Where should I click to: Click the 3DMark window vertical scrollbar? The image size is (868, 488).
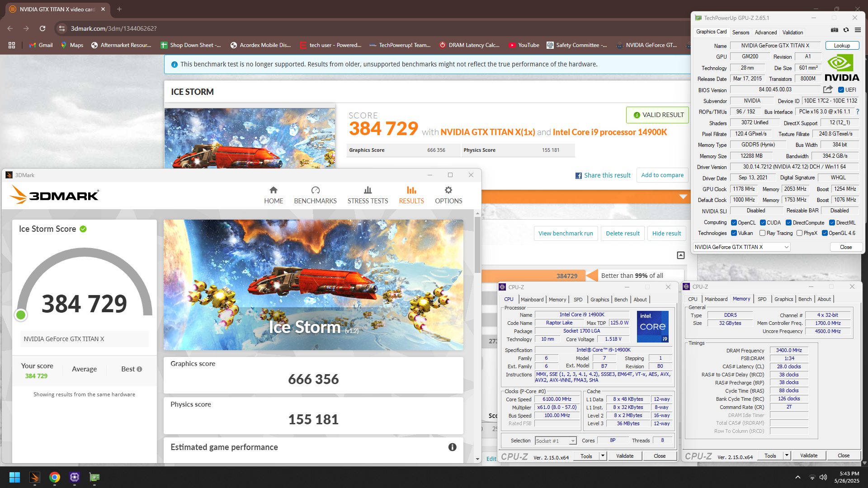[x=477, y=244]
